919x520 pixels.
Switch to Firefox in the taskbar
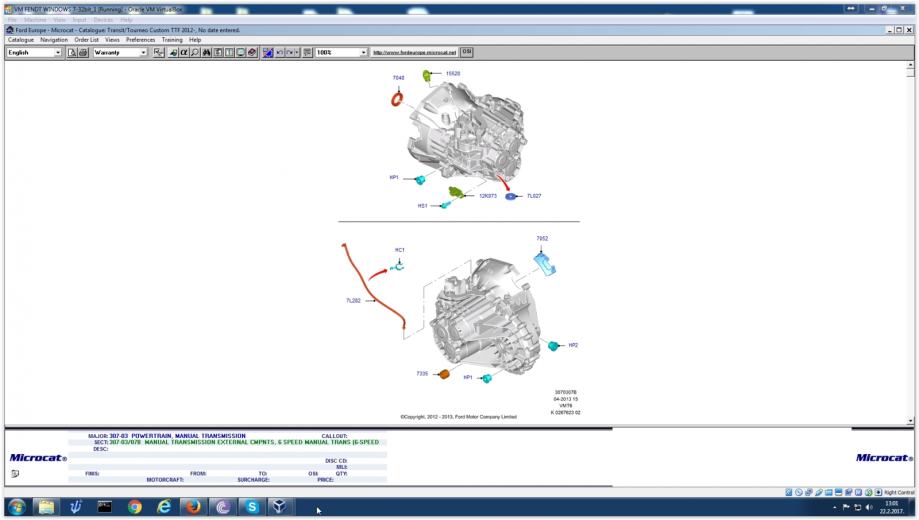click(x=193, y=507)
